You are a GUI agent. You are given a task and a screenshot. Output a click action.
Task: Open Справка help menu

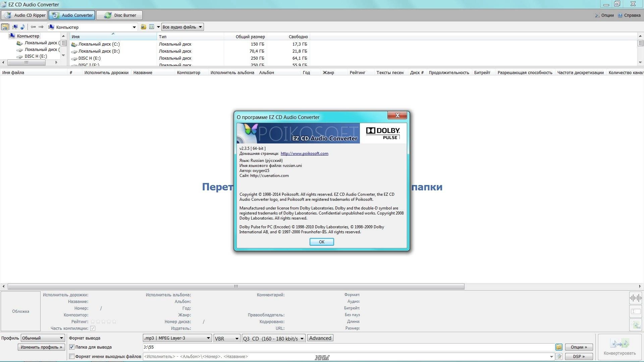[629, 15]
